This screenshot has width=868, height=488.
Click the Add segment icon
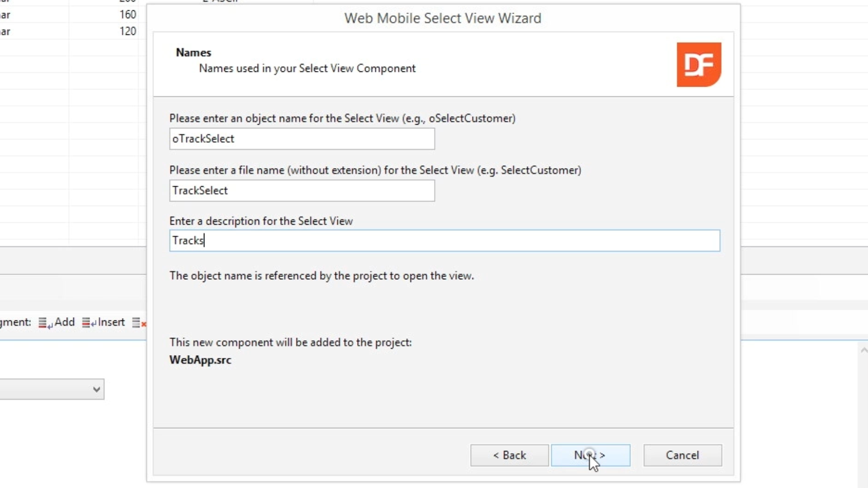click(x=45, y=323)
